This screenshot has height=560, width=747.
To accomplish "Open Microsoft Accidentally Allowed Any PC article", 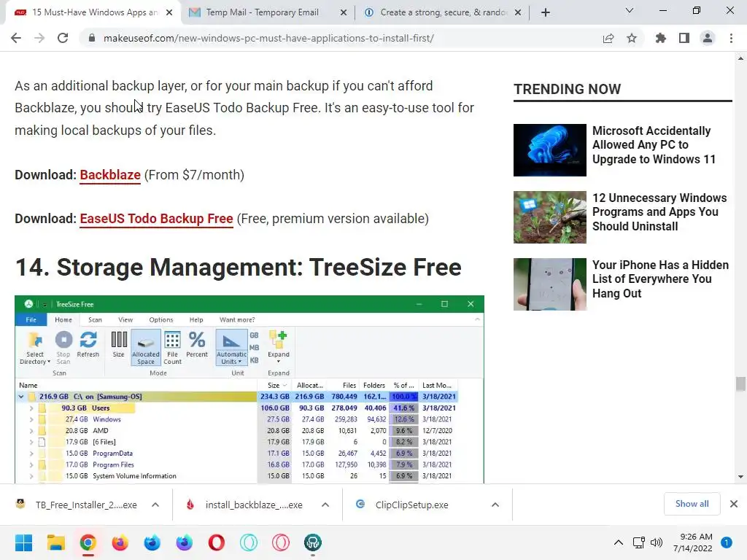I will pyautogui.click(x=654, y=145).
